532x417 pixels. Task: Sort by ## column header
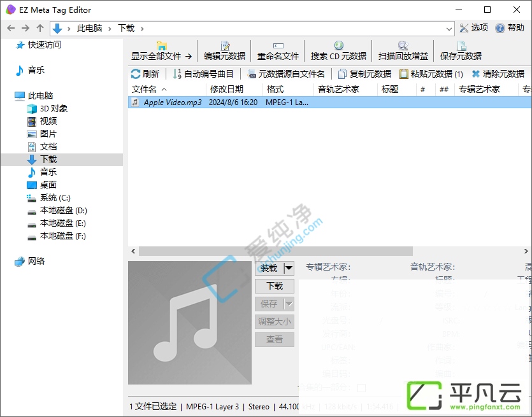pyautogui.click(x=445, y=90)
